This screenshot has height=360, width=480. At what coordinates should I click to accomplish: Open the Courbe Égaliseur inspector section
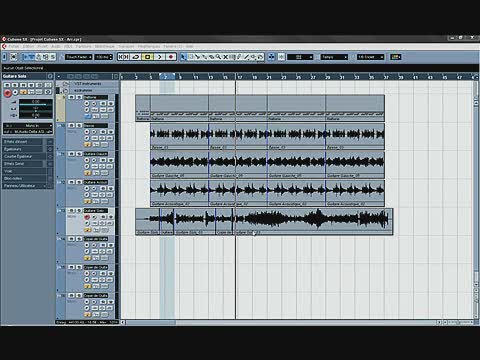pyautogui.click(x=23, y=156)
